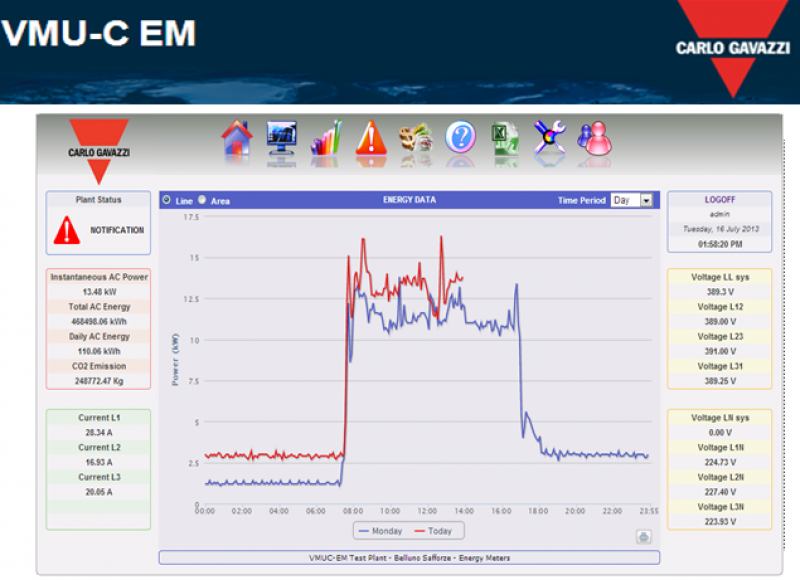Open the money economic analysis icon
The height and width of the screenshot is (580, 800).
pos(416,138)
